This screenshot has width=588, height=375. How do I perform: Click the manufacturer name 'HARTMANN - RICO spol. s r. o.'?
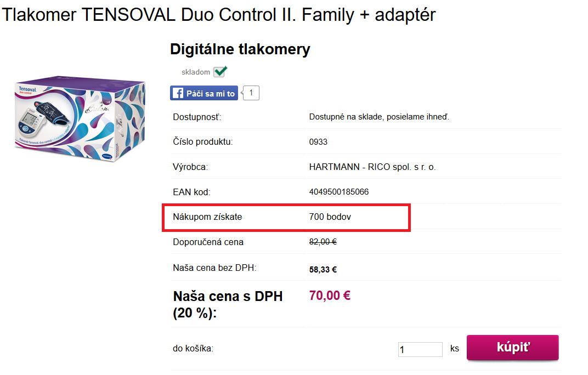tap(372, 167)
